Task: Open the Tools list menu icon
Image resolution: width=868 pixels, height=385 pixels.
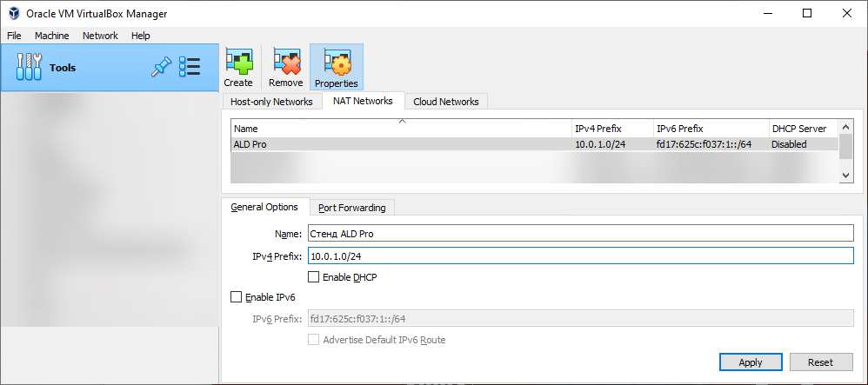Action: [x=190, y=68]
